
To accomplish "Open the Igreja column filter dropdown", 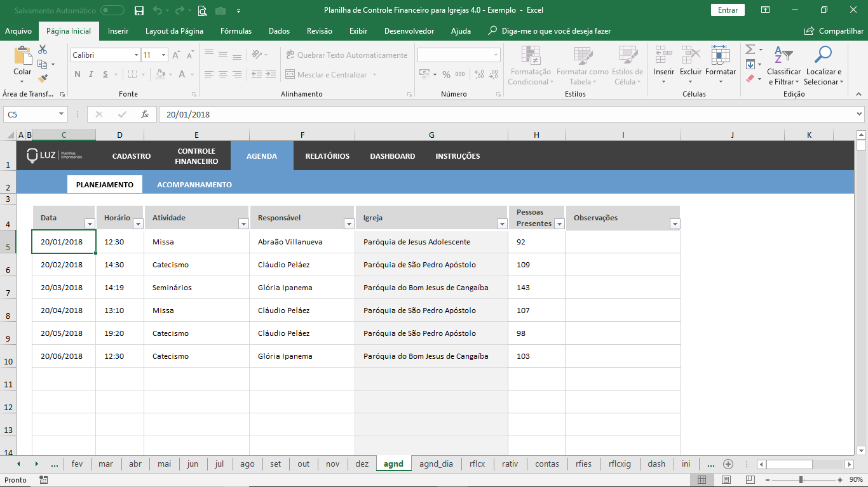I will (501, 223).
